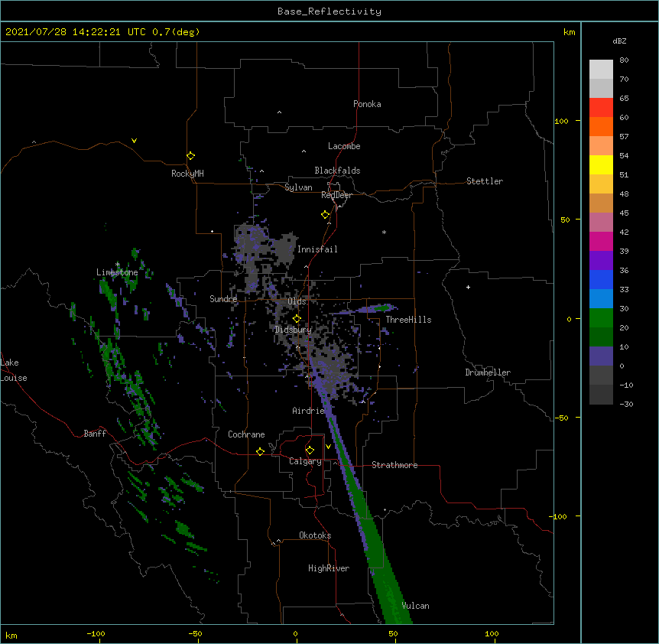Select the gold 48-51 dBZ legend swatch
Viewport: 659px width, 644px height.
click(601, 184)
